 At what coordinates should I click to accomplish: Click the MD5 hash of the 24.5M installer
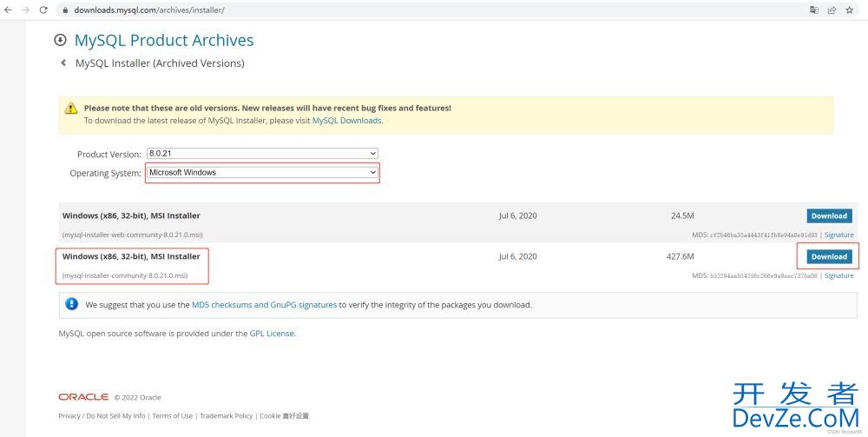[763, 235]
